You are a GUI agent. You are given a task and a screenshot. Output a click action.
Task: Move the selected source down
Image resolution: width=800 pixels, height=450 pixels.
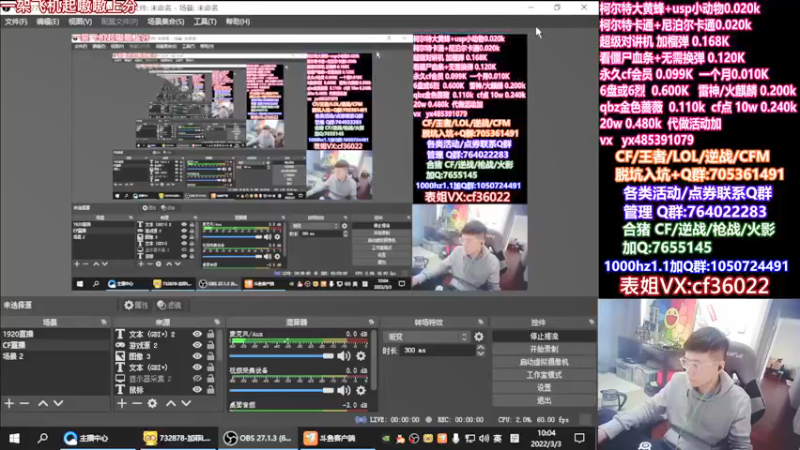point(186,404)
